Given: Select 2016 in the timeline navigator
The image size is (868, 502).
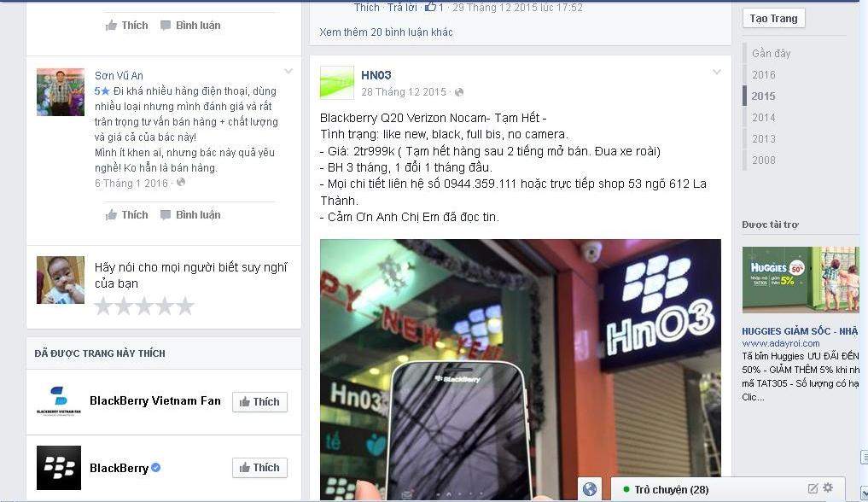Looking at the screenshot, I should [763, 75].
